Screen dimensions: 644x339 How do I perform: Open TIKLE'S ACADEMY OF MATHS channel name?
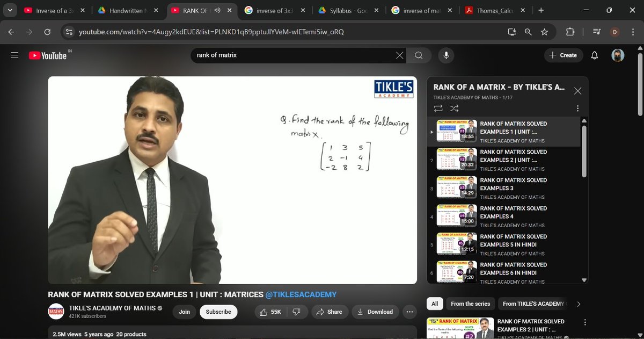112,308
